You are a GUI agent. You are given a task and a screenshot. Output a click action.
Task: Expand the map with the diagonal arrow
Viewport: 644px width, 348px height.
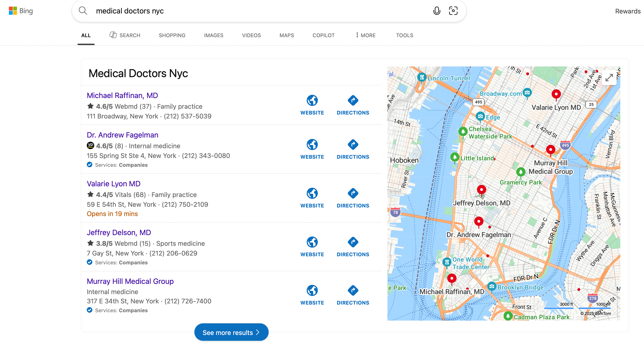point(609,78)
